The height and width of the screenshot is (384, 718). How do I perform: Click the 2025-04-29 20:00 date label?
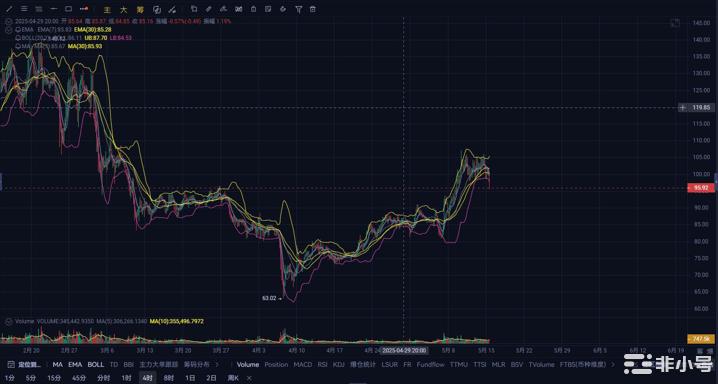pyautogui.click(x=404, y=351)
